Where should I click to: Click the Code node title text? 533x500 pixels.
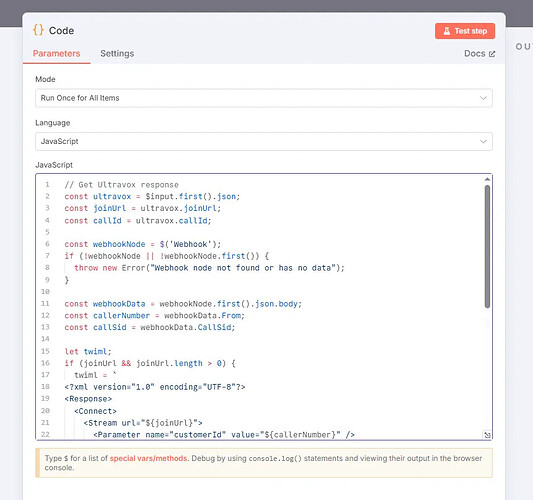click(62, 31)
